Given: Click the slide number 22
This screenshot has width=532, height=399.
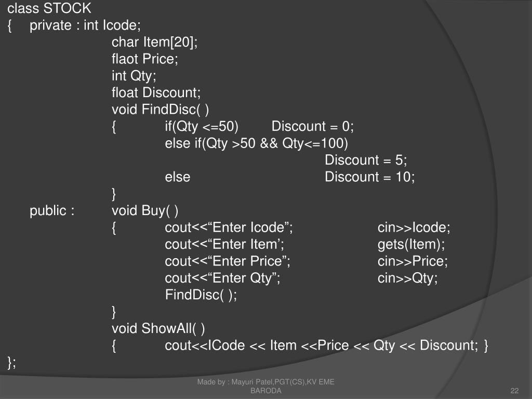Looking at the screenshot, I should pos(514,391).
